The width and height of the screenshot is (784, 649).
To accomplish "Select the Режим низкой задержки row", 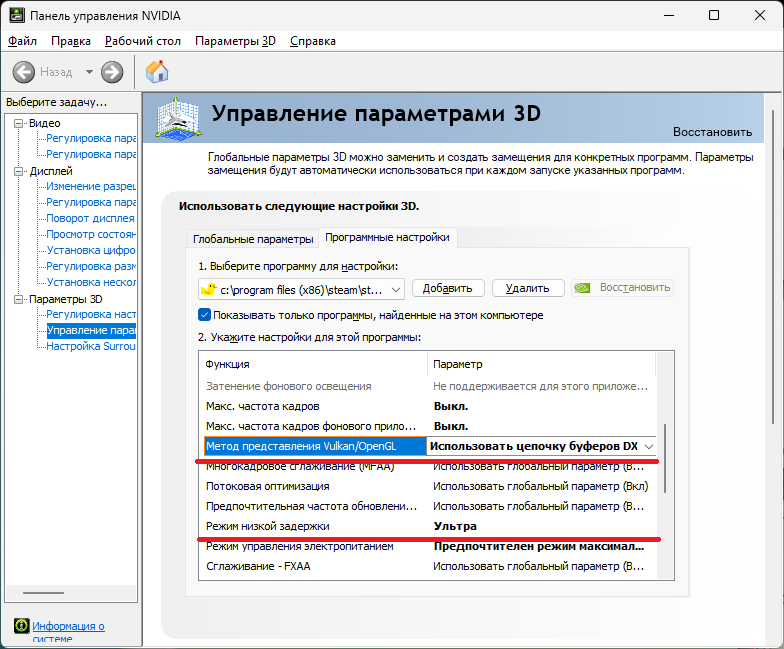I will 428,526.
